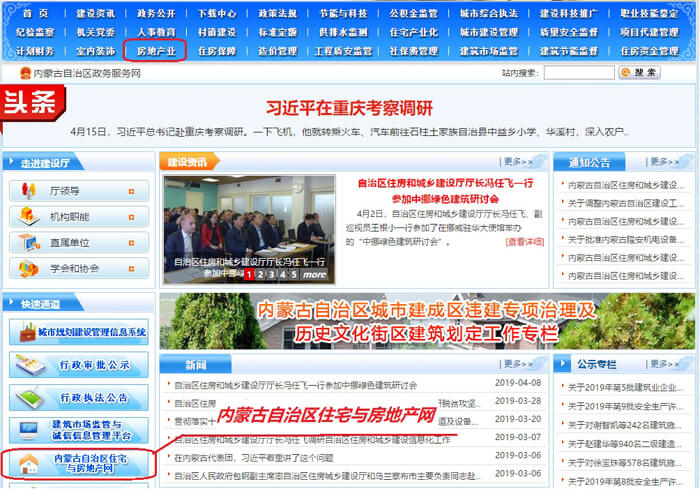Click the 城市规划建设管理信息系统 briefcase icon
This screenshot has height=491, width=700.
point(28,332)
